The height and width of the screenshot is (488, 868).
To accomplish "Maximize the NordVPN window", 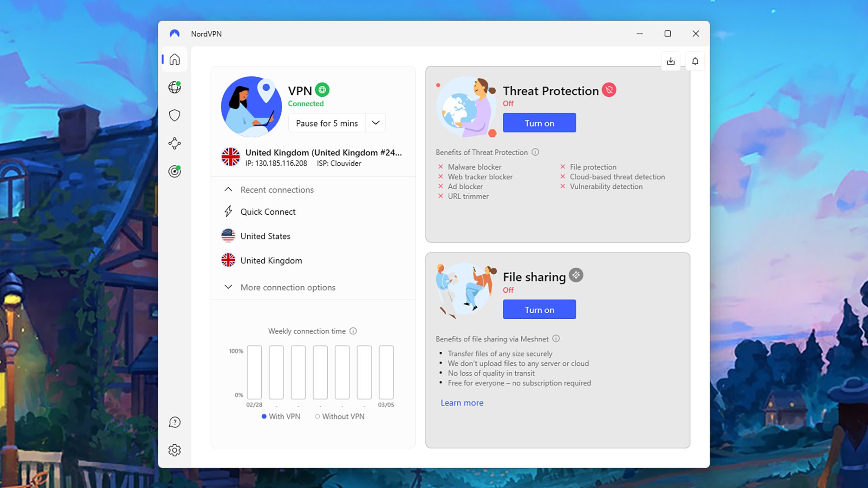I will click(667, 33).
